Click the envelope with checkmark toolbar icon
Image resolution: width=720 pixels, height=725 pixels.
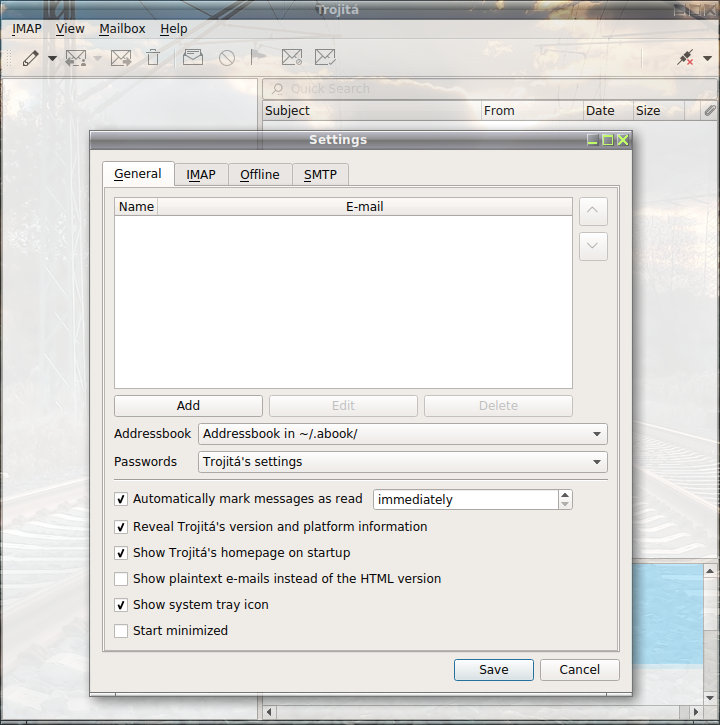tap(325, 57)
